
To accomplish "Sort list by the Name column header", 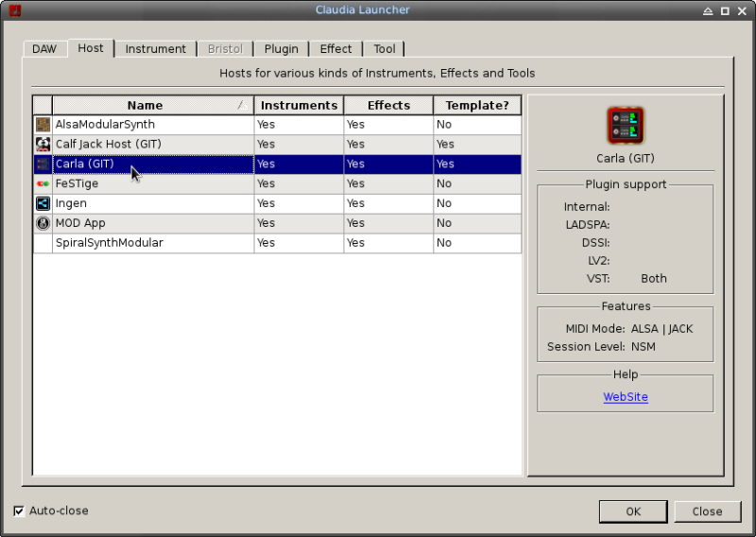I will (x=151, y=105).
